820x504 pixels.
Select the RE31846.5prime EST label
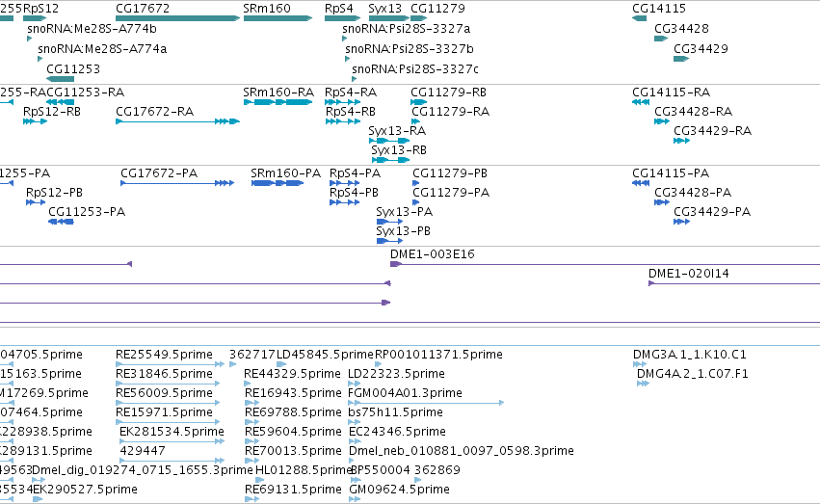[x=164, y=374]
